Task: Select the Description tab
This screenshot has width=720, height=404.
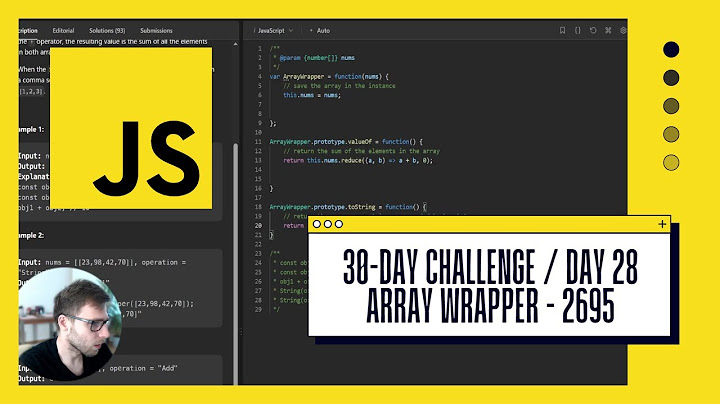Action: 28,30
